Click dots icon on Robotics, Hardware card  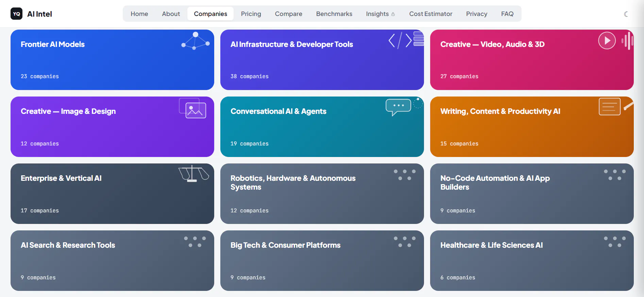[405, 175]
